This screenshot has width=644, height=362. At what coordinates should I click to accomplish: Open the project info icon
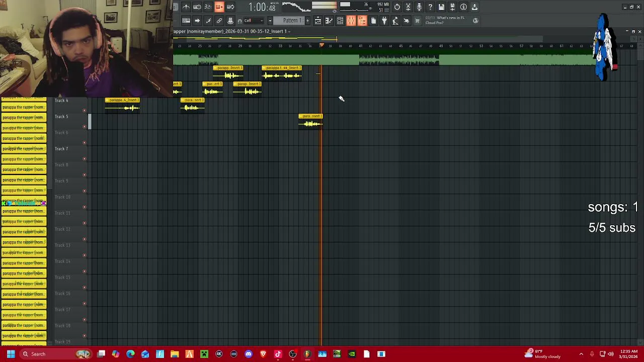point(463,7)
